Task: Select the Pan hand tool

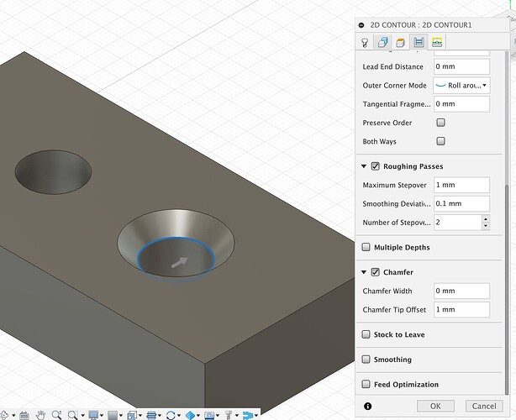Action: point(40,414)
